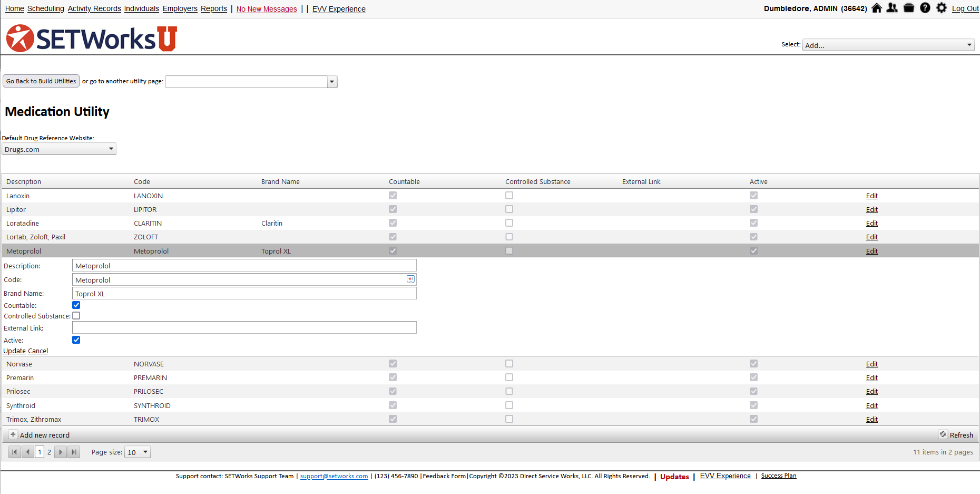The height and width of the screenshot is (494, 980).
Task: Click the Code input field
Action: pyautogui.click(x=244, y=280)
